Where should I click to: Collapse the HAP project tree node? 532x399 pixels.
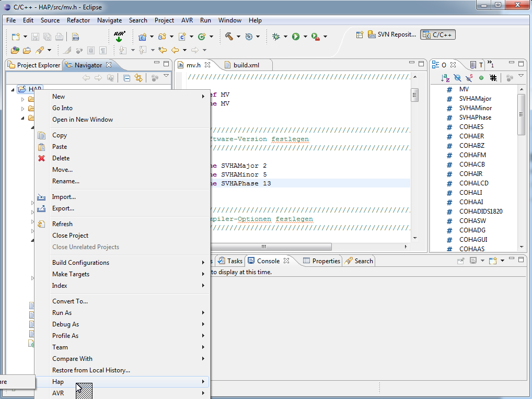tap(13, 89)
